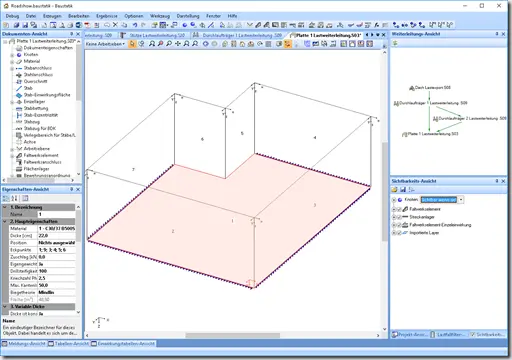Viewport: 512px width, 360px height.
Task: Click the save icon in Sichtbarkeits-Ansicht toolbar
Action: pos(403,189)
